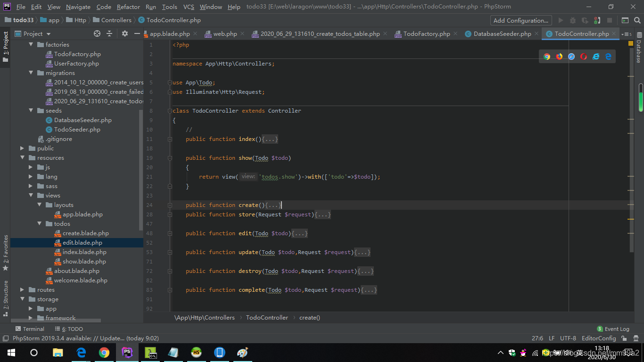Click 27:6 cursor position indicator

tap(537, 338)
